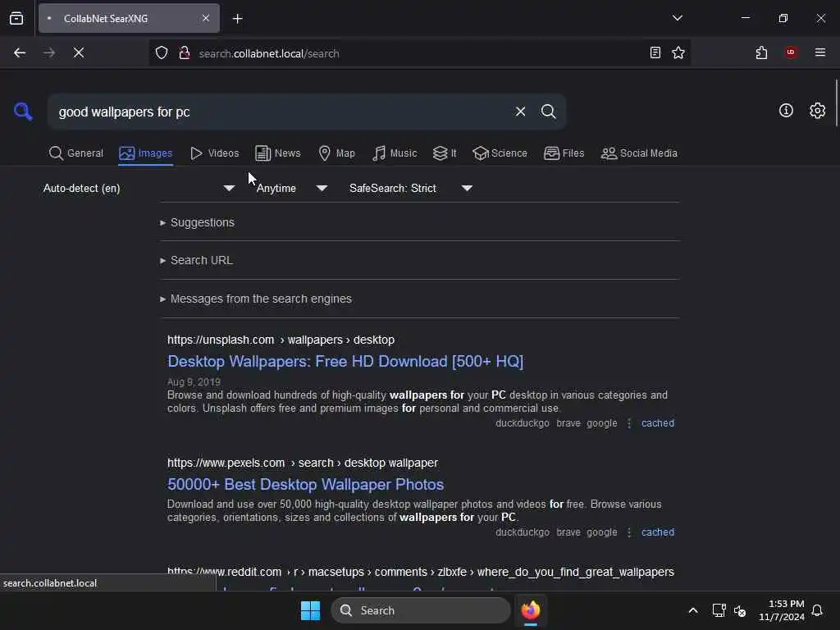
Task: Open more options for the Pexels result
Action: pos(629,532)
